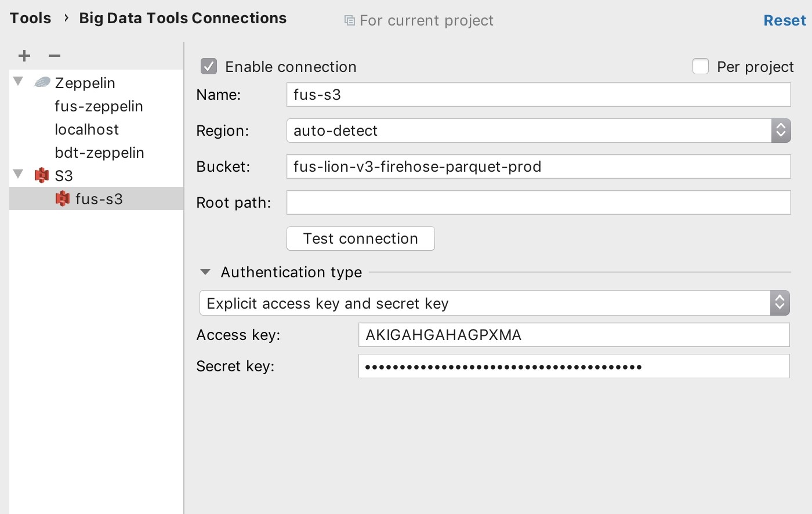Click the Authentication type combo stepper arrows

pyautogui.click(x=780, y=302)
